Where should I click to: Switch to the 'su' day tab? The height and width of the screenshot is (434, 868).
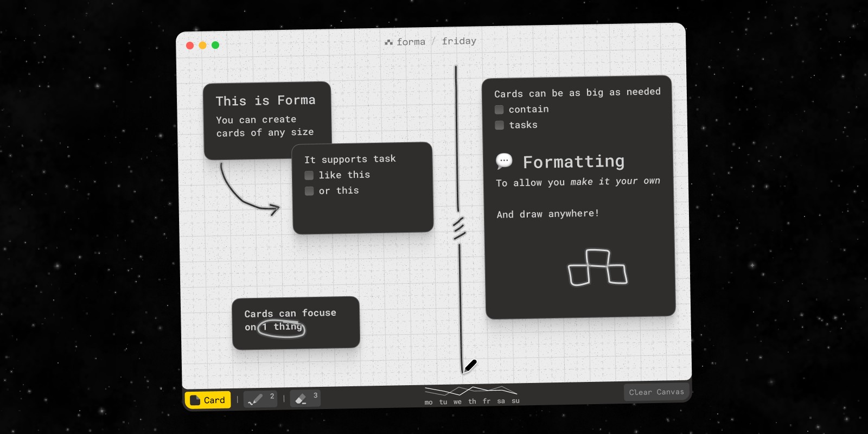515,400
